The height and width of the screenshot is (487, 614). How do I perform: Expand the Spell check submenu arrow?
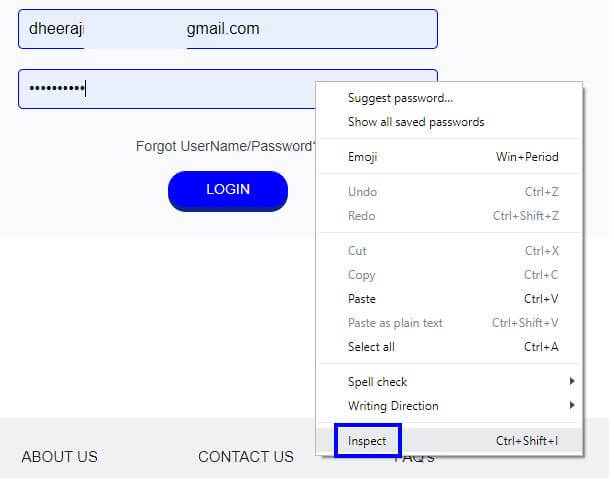(572, 381)
